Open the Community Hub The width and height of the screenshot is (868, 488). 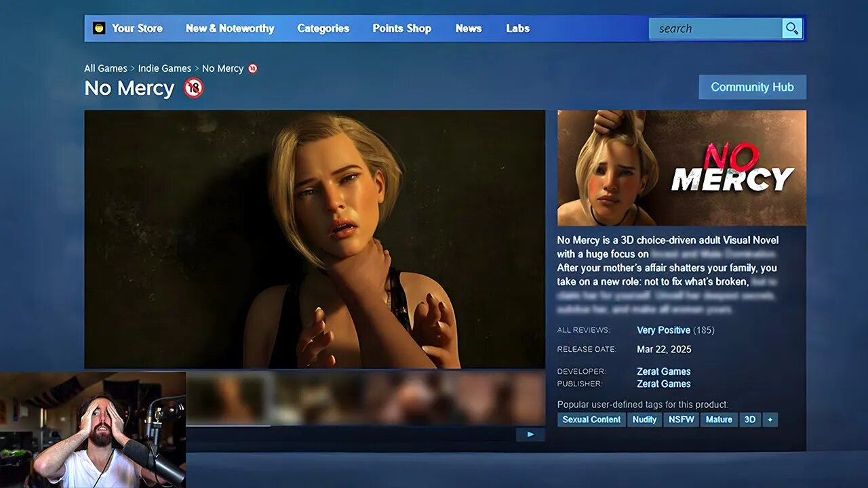[x=753, y=87]
